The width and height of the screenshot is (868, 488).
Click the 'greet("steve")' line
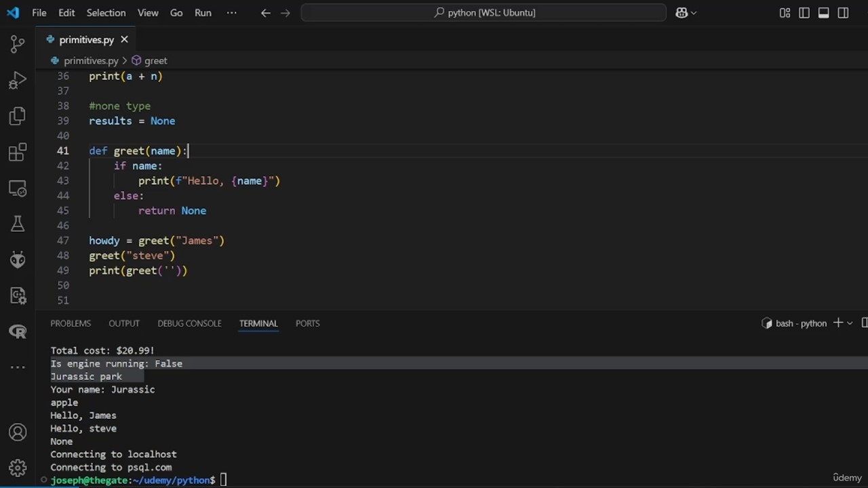132,256
